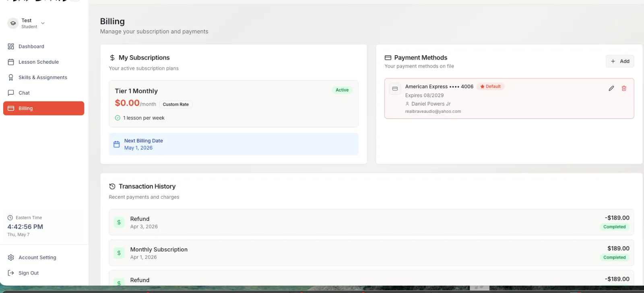This screenshot has height=293, width=644.
Task: Click the Daniel Powers Jr cardholder name
Action: click(x=431, y=104)
